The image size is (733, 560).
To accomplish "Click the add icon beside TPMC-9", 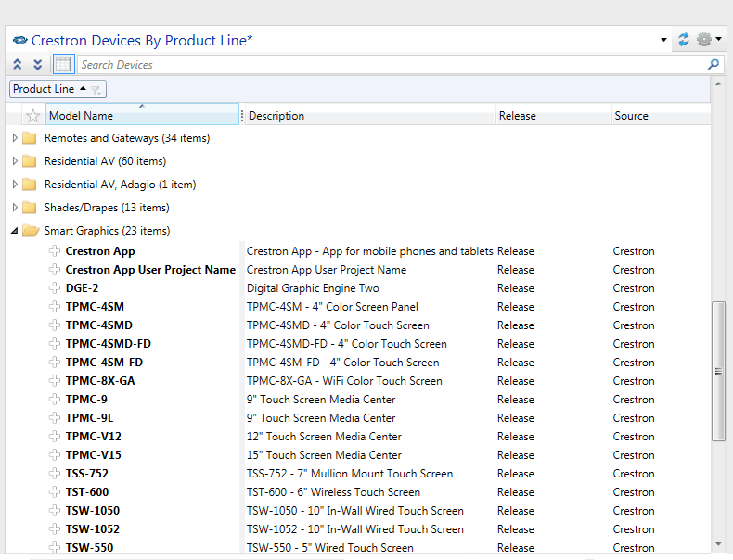I will pyautogui.click(x=55, y=399).
